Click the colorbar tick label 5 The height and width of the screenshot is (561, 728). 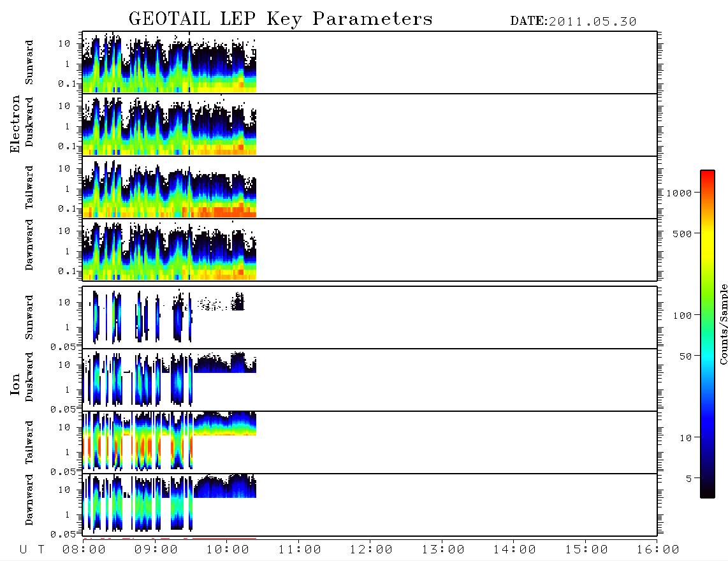tap(688, 479)
